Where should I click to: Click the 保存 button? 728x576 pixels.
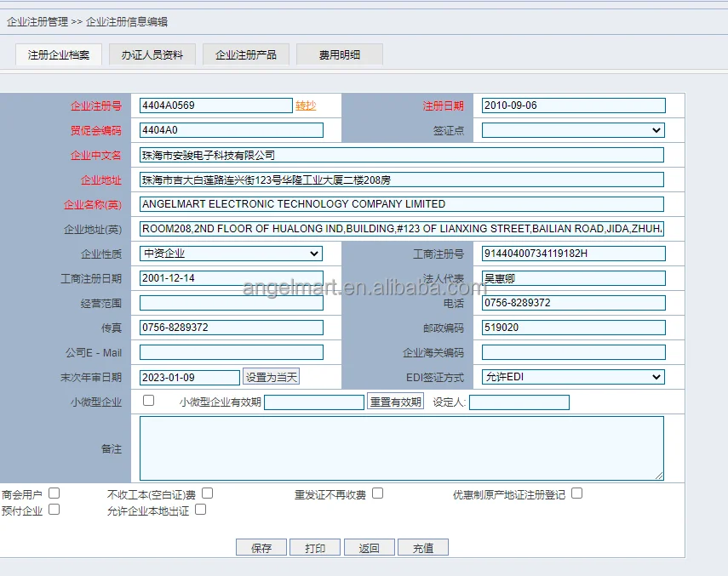[x=261, y=548]
